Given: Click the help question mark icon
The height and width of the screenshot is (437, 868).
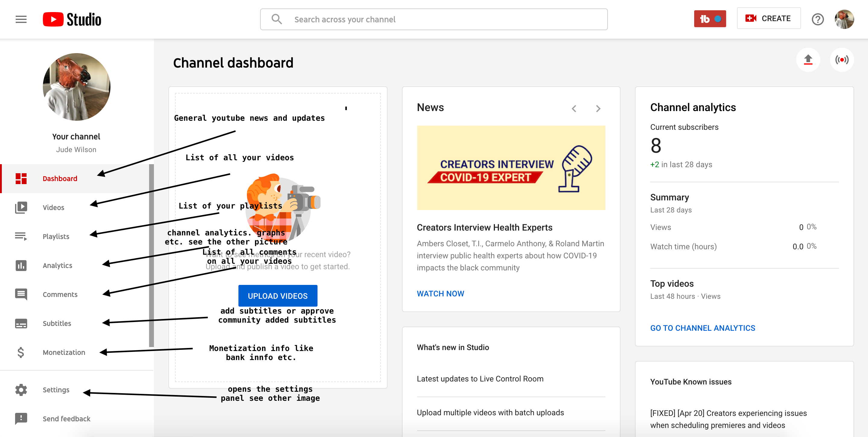Looking at the screenshot, I should click(x=818, y=19).
